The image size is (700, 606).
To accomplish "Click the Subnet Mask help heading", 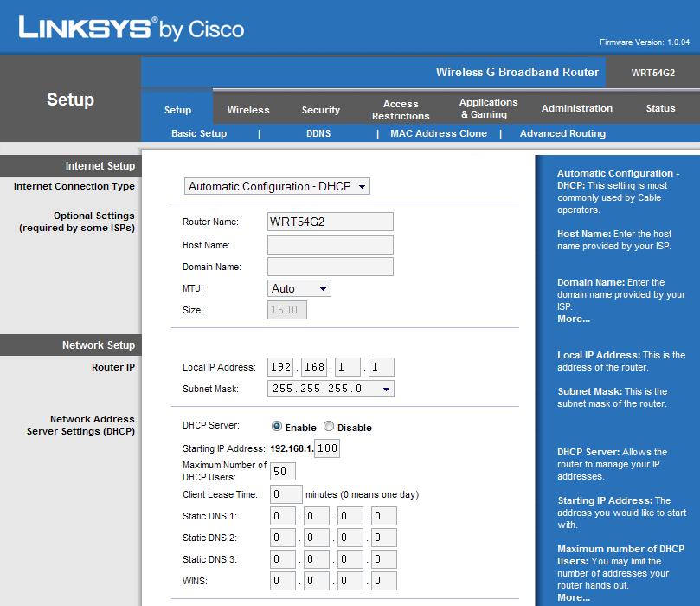I will pyautogui.click(x=590, y=391).
